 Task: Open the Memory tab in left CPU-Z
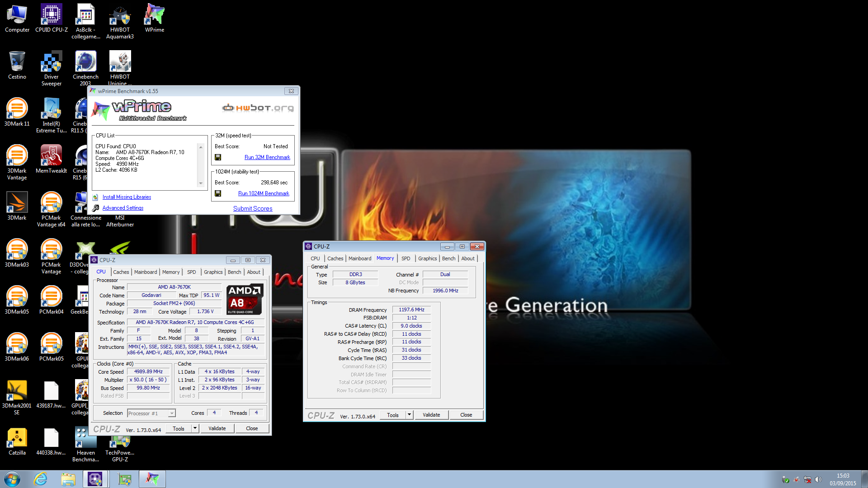(x=171, y=272)
